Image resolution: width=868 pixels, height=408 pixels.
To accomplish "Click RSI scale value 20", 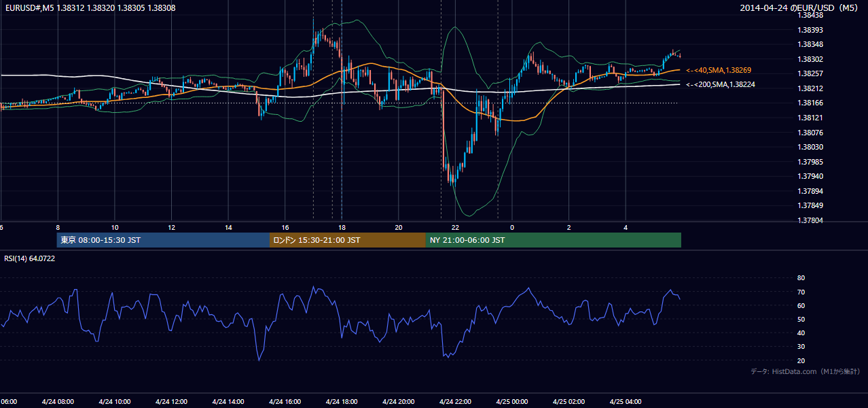I will (x=801, y=360).
